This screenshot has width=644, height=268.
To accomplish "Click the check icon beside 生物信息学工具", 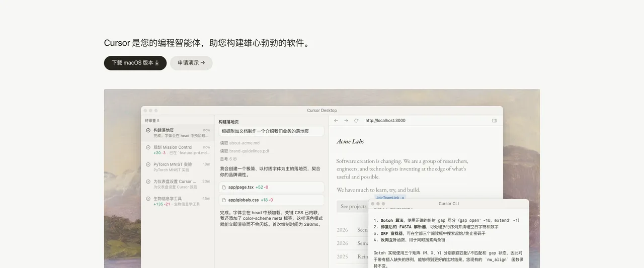I will pos(148,199).
